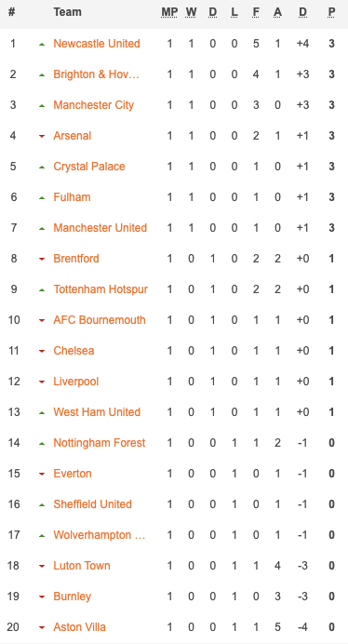Viewport: 348px width, 644px height.
Task: Click the red down arrow beside Arsenal
Action: [42, 136]
